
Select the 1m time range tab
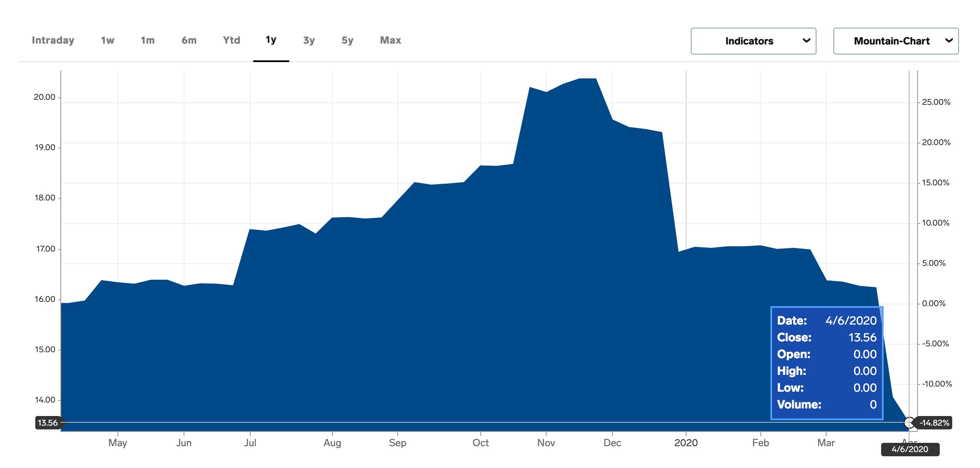[148, 40]
